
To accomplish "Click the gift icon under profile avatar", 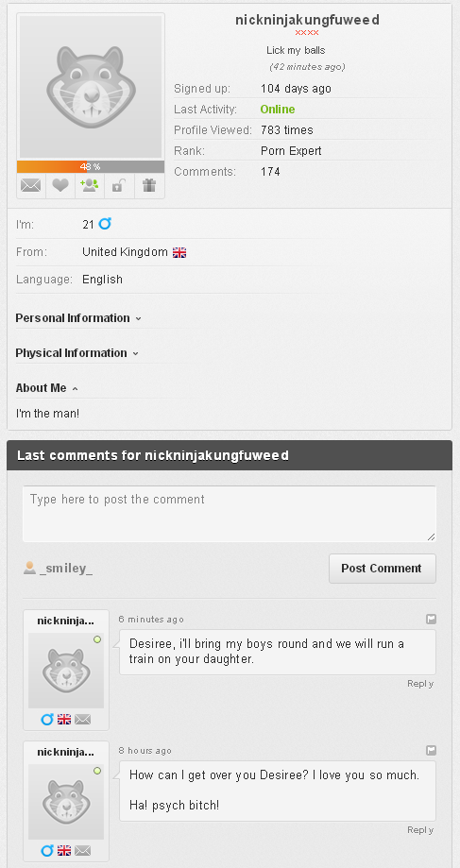I will (x=149, y=185).
